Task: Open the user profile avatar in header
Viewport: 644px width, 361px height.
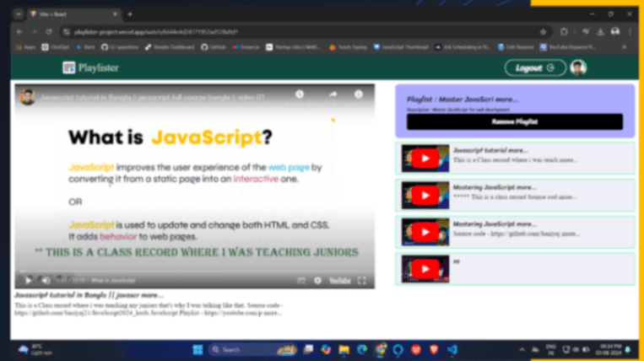Action: 578,67
